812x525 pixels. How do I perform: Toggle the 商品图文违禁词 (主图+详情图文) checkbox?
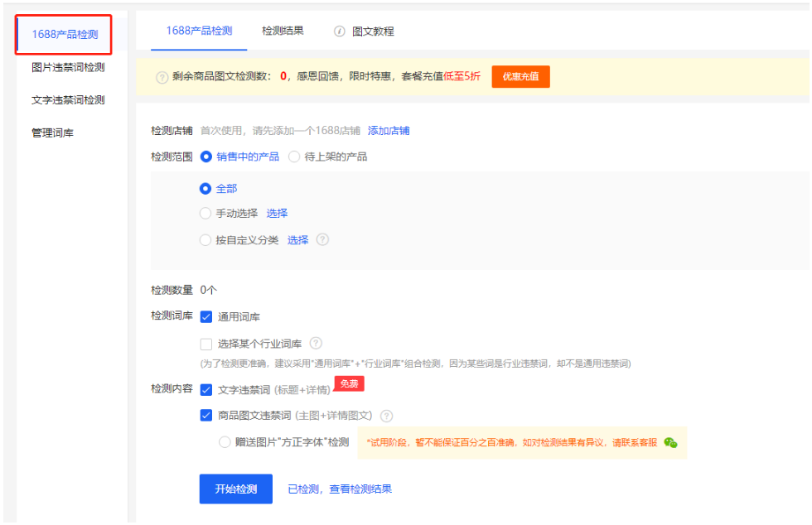(x=206, y=415)
